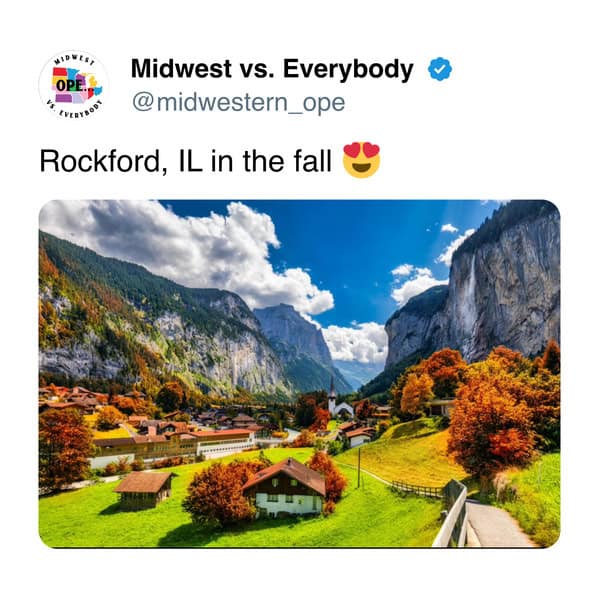The height and width of the screenshot is (599, 599).
Task: Click the white church steeple in photo
Action: click(333, 397)
